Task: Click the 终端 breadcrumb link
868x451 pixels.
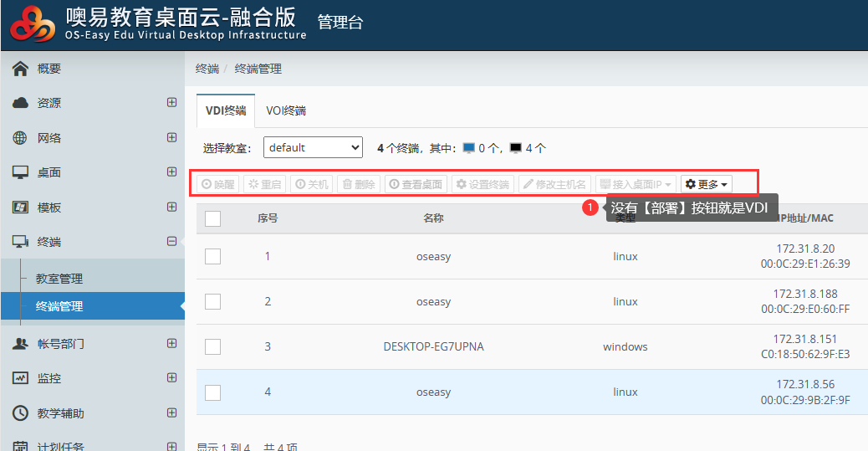Action: [x=207, y=69]
